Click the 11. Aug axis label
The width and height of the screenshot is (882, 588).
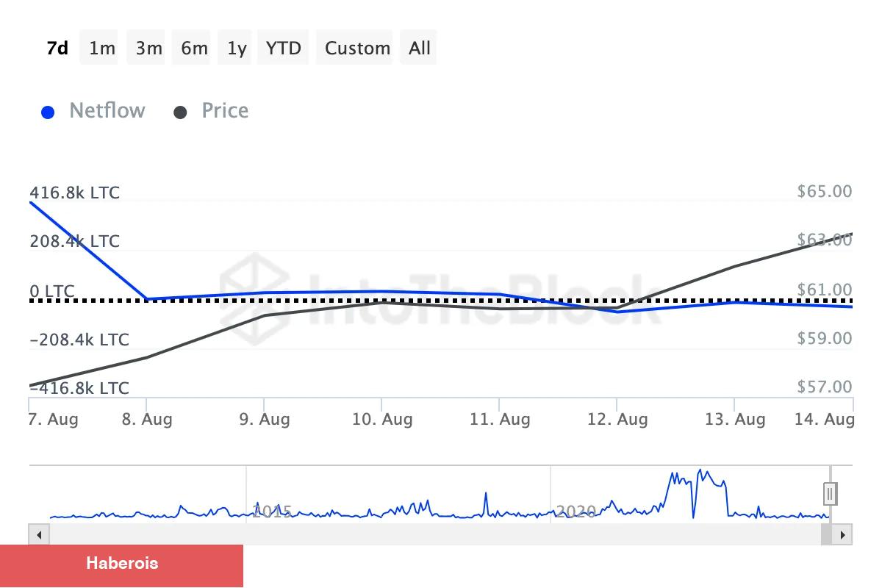[x=500, y=420]
